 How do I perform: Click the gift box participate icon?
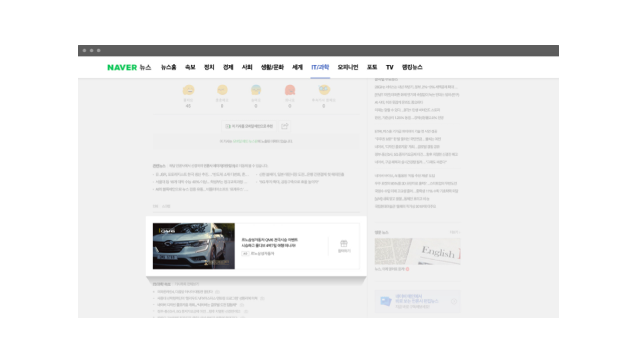[344, 243]
